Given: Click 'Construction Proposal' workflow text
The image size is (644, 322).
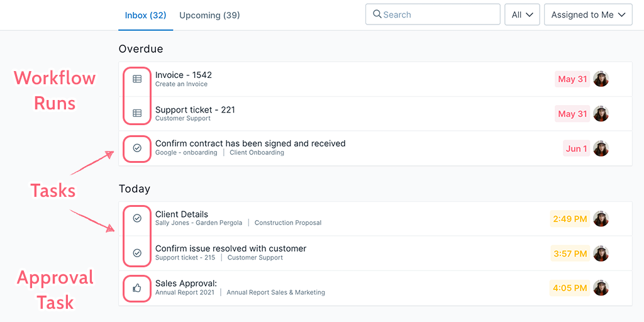Looking at the screenshot, I should coord(288,223).
